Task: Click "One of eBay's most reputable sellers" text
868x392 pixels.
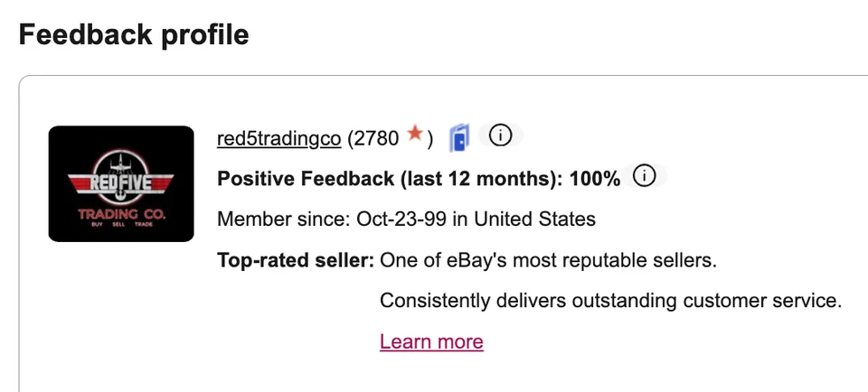Action: click(x=548, y=261)
